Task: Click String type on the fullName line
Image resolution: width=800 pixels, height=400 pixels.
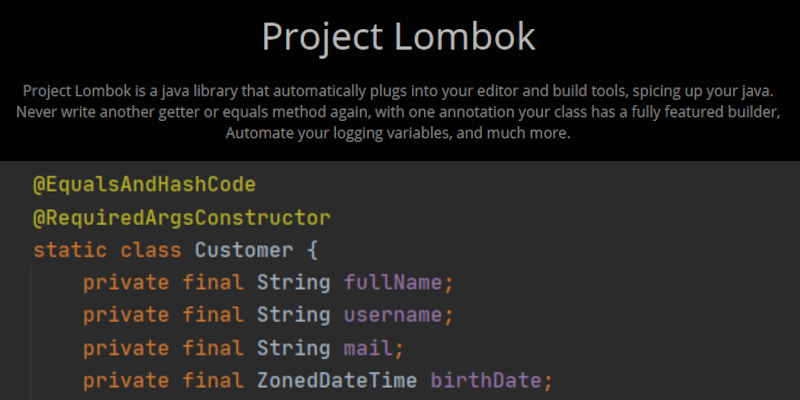Action: point(293,282)
